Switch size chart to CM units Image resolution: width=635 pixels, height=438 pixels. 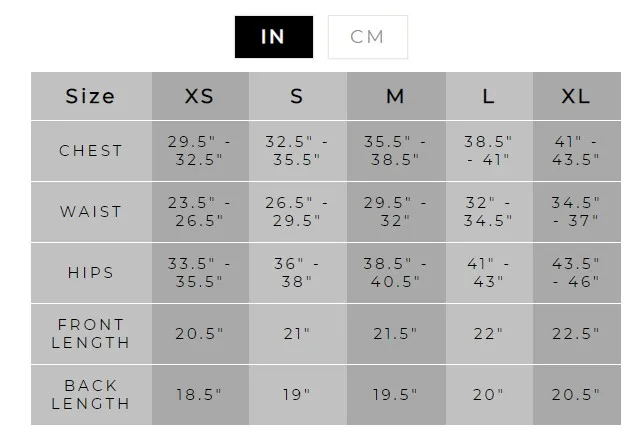tap(367, 37)
